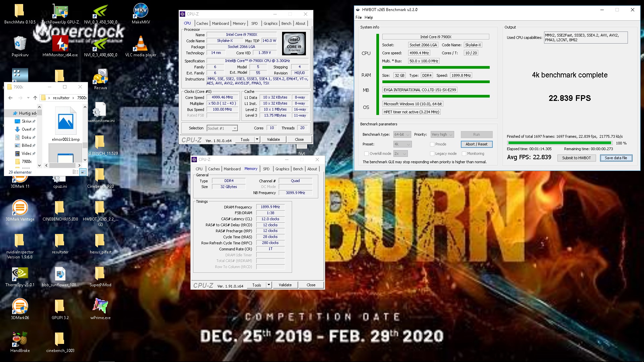Switch to SPD tab in lower CPU-Z
Screen dimensions: 644x362
(x=266, y=169)
